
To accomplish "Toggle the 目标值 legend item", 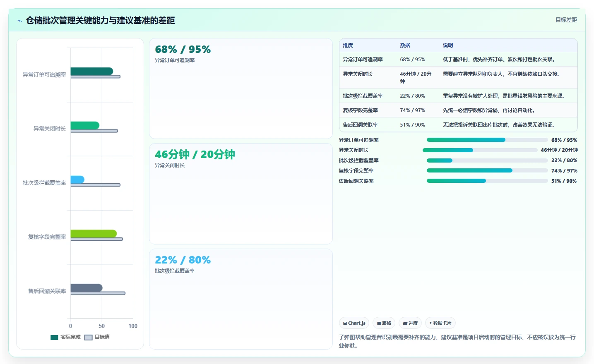I will click(97, 337).
